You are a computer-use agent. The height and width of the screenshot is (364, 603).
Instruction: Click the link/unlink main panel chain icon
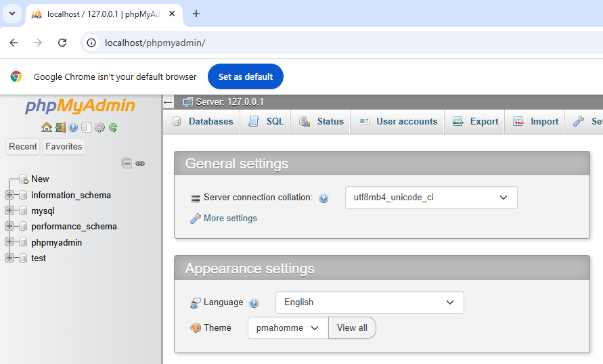[140, 163]
